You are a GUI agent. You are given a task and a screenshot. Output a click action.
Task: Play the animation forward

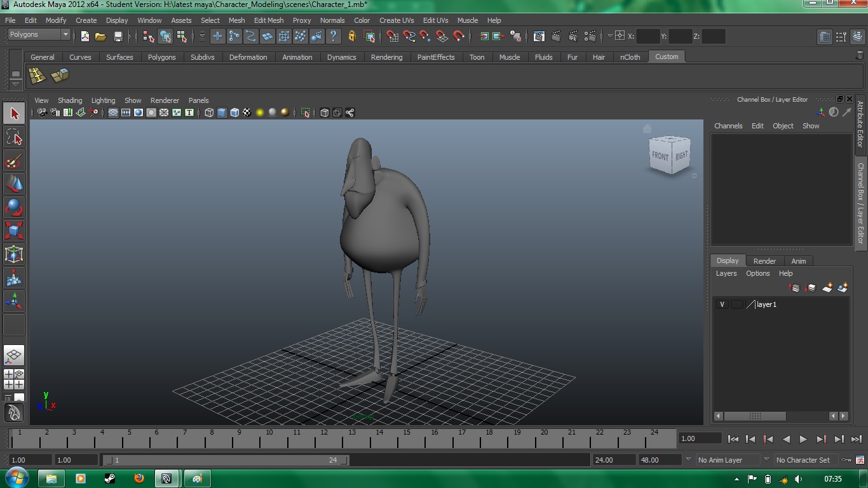pos(803,438)
